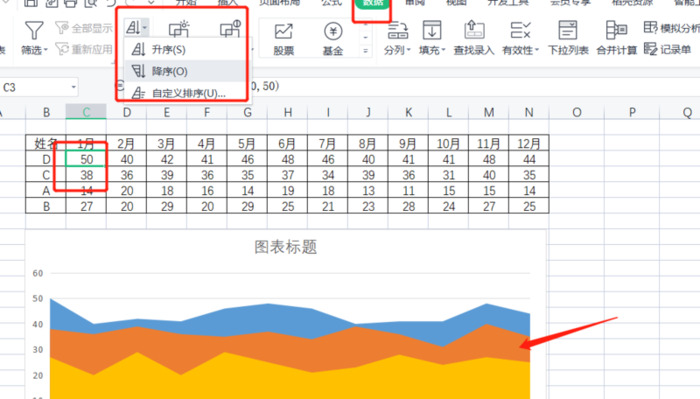
Task: Click 1月 value 27 in row B
Action: point(86,206)
